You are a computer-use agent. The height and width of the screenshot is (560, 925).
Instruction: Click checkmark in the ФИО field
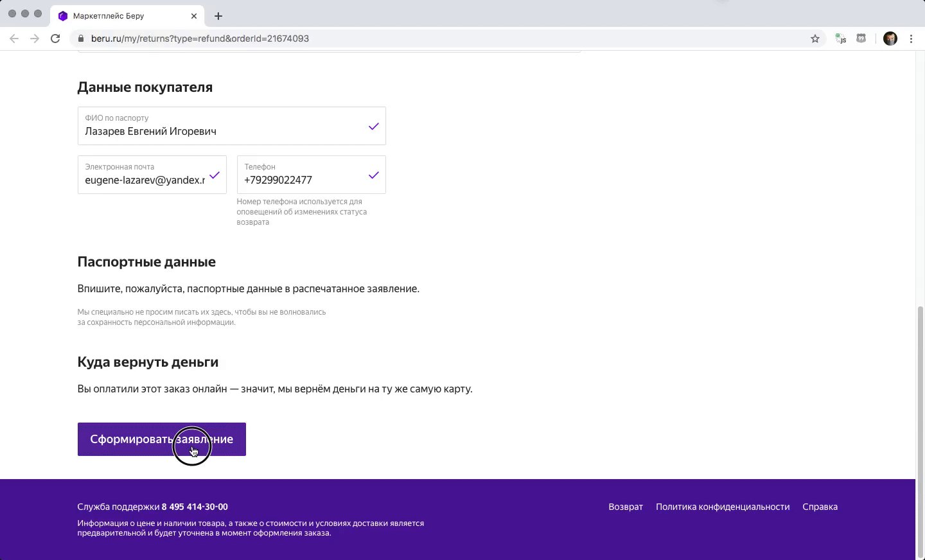(374, 127)
